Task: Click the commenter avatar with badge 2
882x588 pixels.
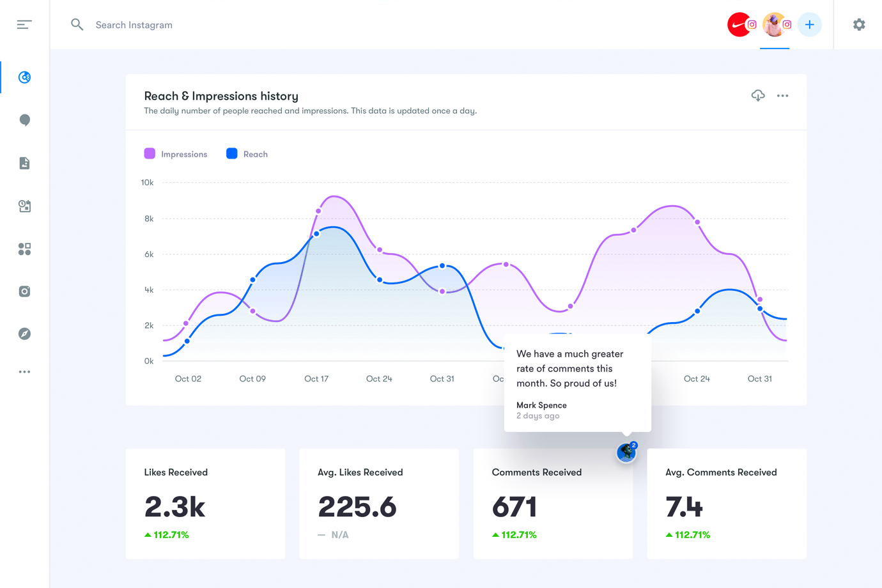Action: [x=626, y=453]
